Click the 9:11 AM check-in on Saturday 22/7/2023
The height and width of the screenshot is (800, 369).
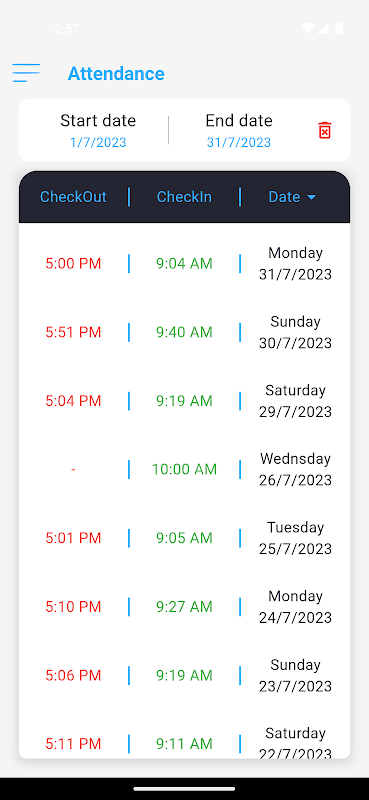pos(184,744)
